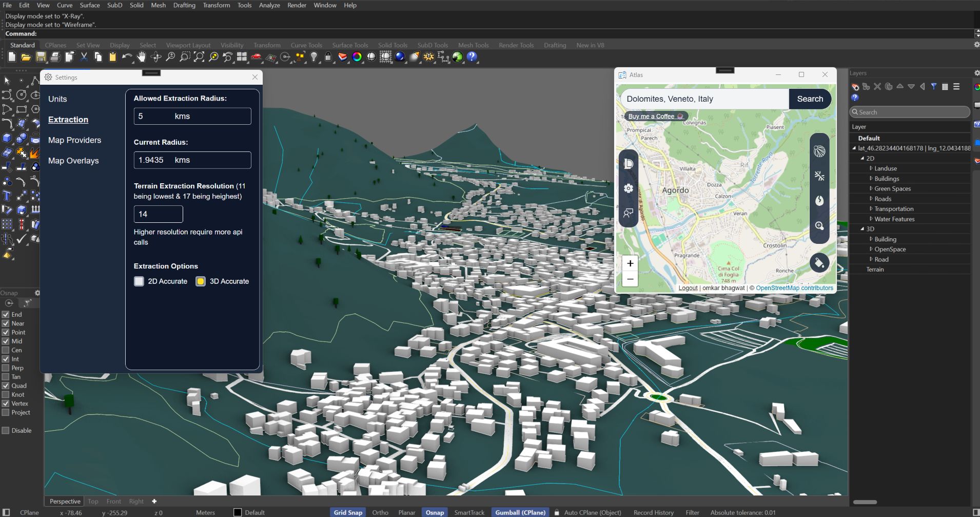Collapse the 3D layer group
The height and width of the screenshot is (517, 980).
click(863, 229)
